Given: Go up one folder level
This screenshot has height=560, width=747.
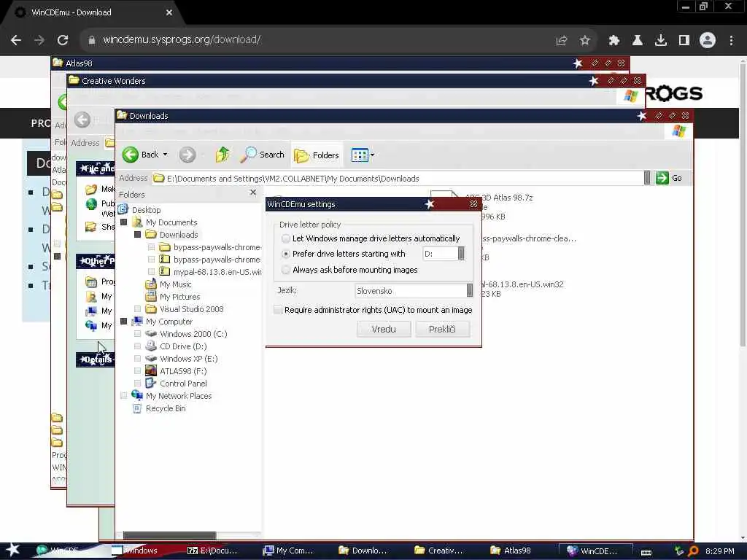Looking at the screenshot, I should coord(222,155).
